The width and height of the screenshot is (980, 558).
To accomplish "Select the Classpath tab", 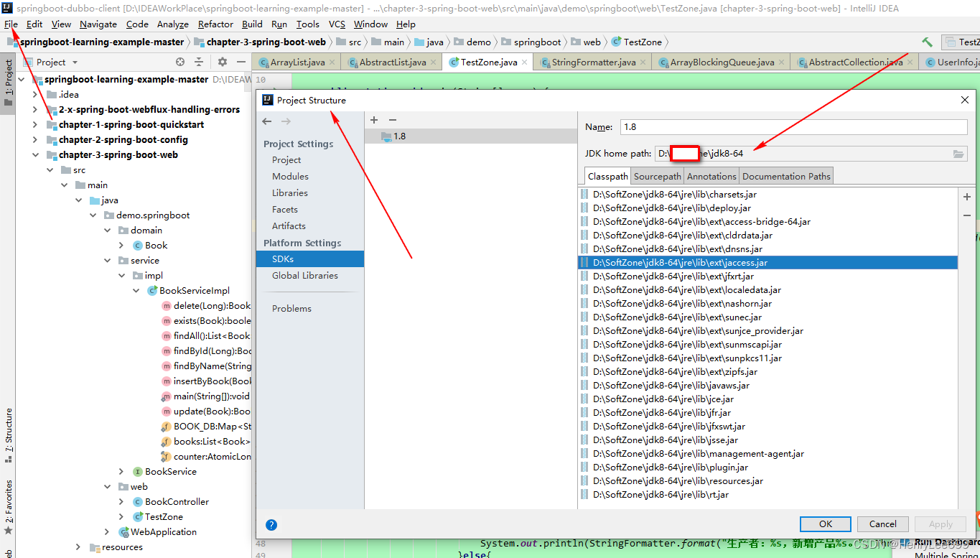I will (607, 176).
